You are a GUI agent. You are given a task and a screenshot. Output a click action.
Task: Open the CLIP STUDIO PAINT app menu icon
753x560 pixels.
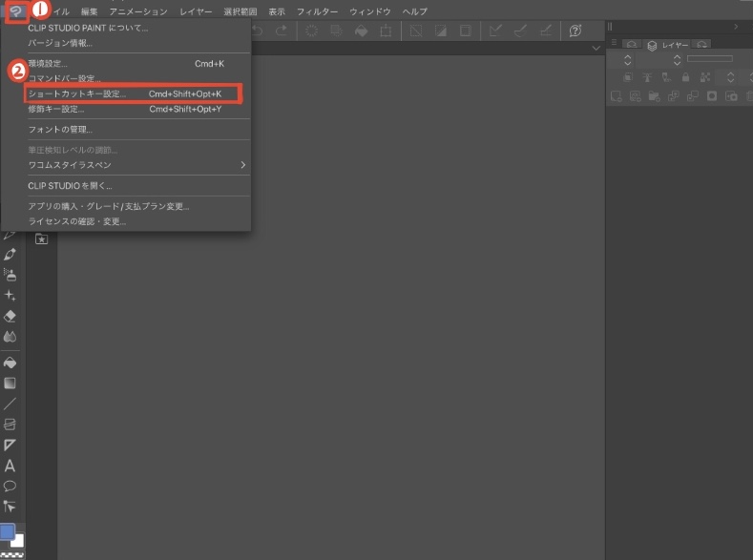[16, 11]
